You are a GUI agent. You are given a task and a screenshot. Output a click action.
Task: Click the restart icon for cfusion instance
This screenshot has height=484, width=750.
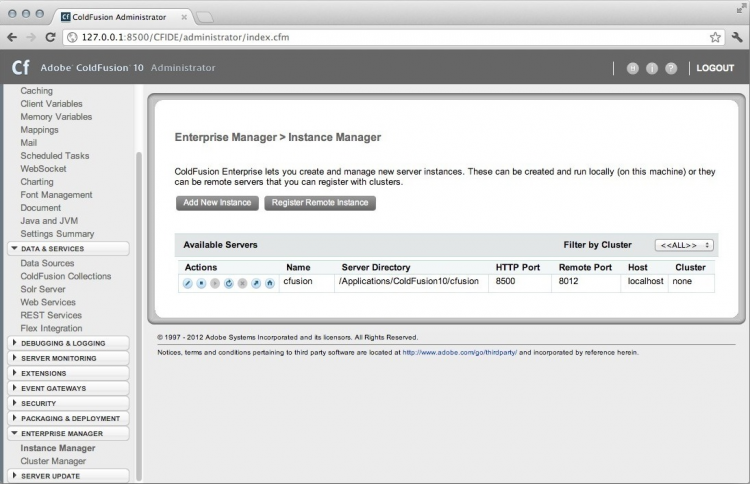[x=229, y=284]
